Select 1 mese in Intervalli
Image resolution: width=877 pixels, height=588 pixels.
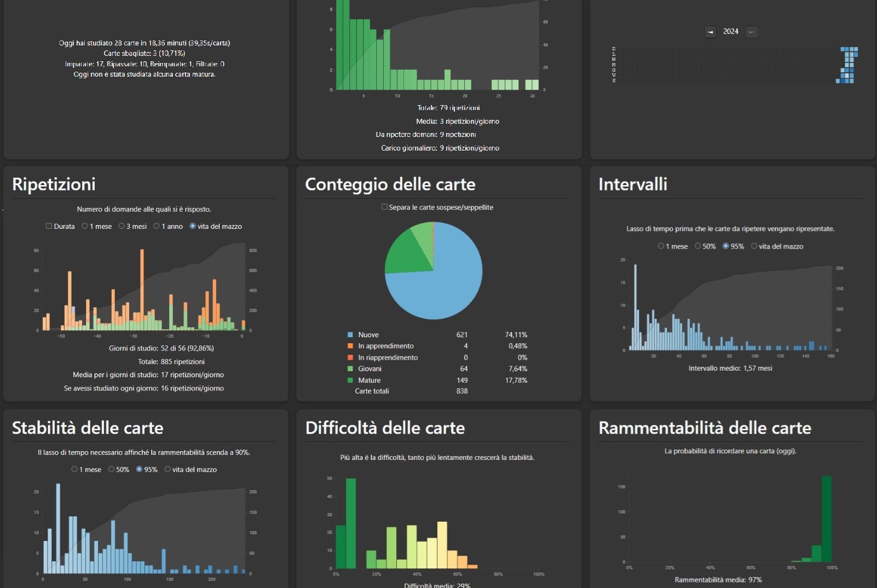point(661,246)
